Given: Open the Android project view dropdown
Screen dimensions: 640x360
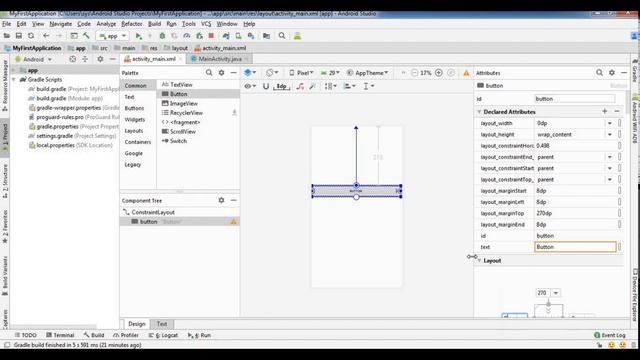Looking at the screenshot, I should [33, 59].
